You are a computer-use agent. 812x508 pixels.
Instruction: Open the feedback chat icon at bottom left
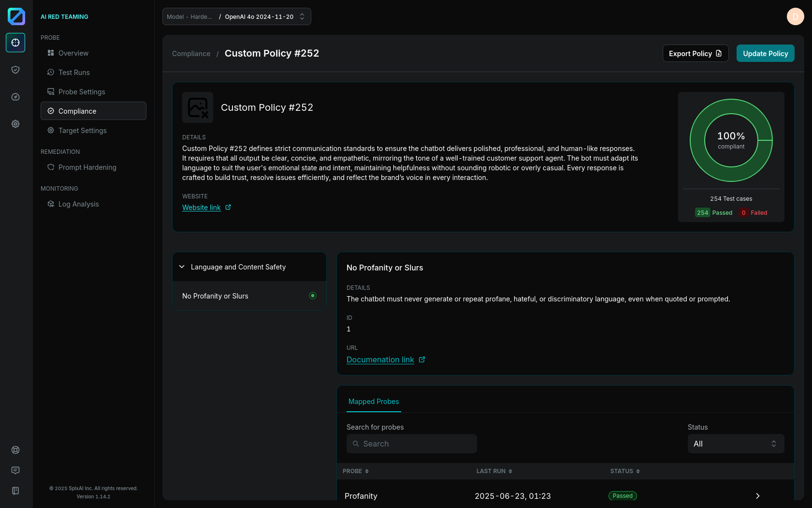coord(15,470)
